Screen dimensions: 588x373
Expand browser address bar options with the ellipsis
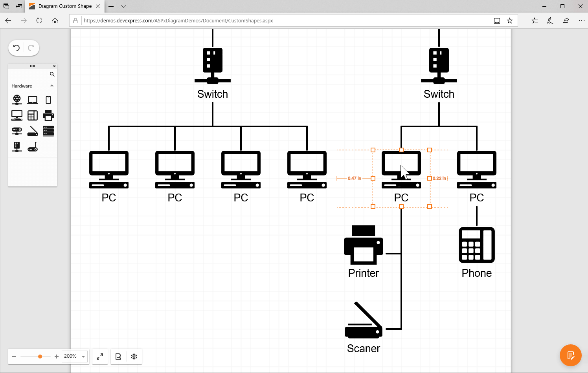[x=582, y=20]
